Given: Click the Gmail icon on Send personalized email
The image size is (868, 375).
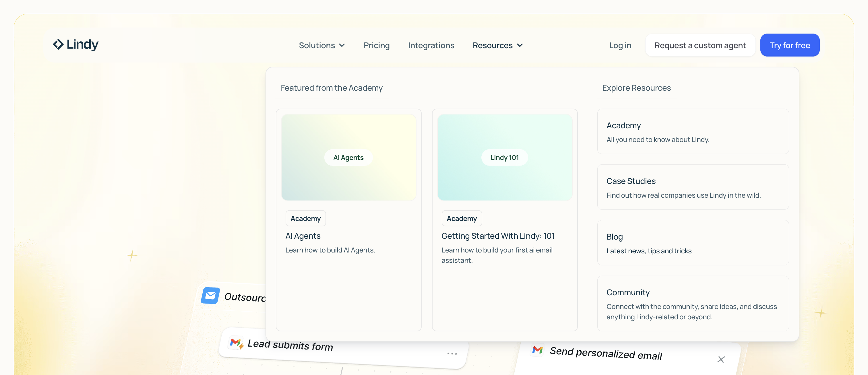Looking at the screenshot, I should pos(537,350).
